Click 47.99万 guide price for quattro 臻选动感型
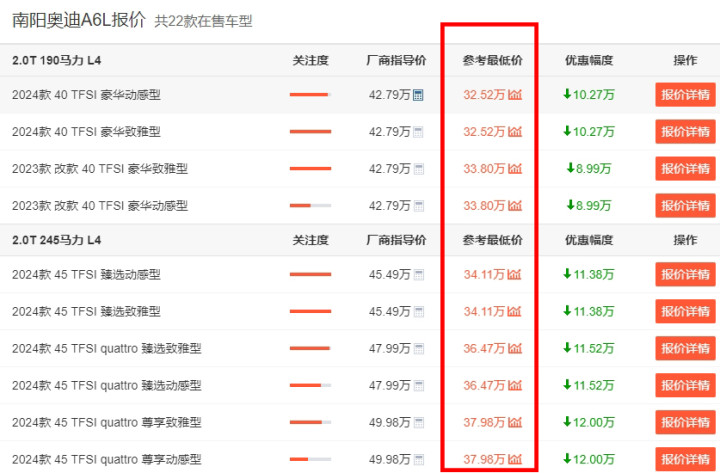 389,386
